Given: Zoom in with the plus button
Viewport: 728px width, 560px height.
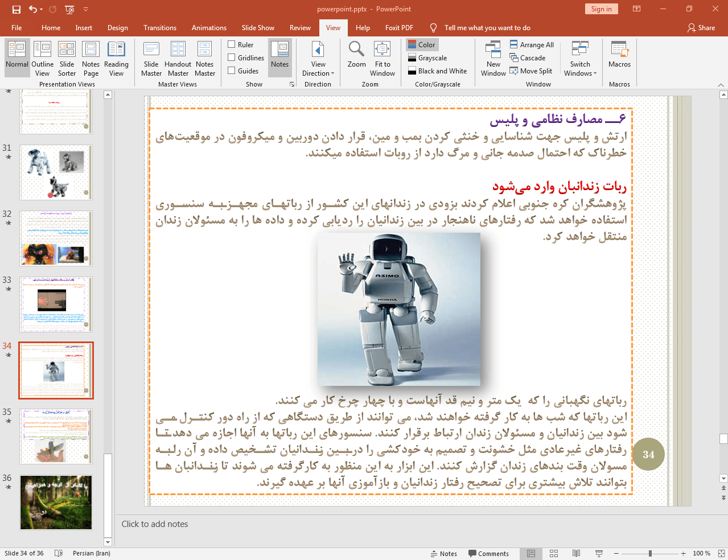Looking at the screenshot, I should pyautogui.click(x=683, y=554).
